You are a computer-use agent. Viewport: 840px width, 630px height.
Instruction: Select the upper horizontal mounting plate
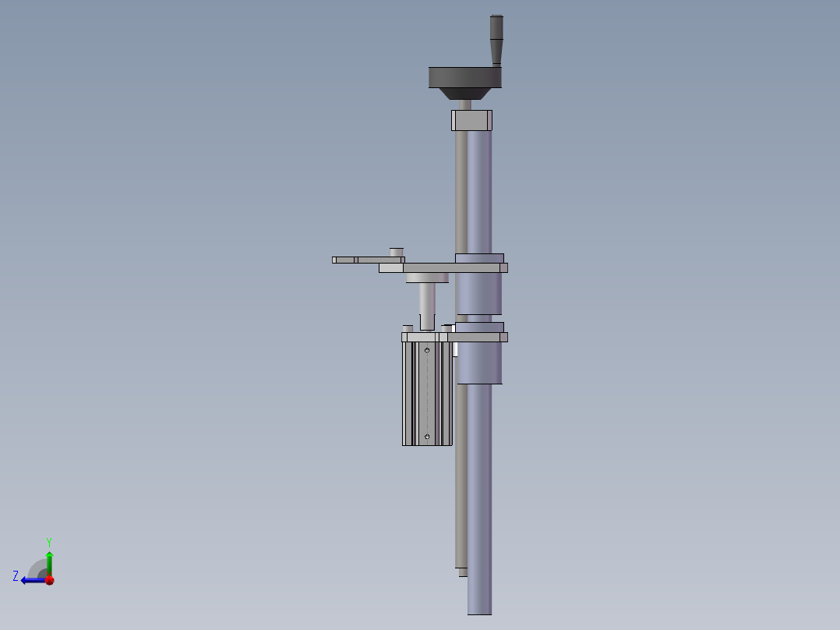click(x=443, y=267)
